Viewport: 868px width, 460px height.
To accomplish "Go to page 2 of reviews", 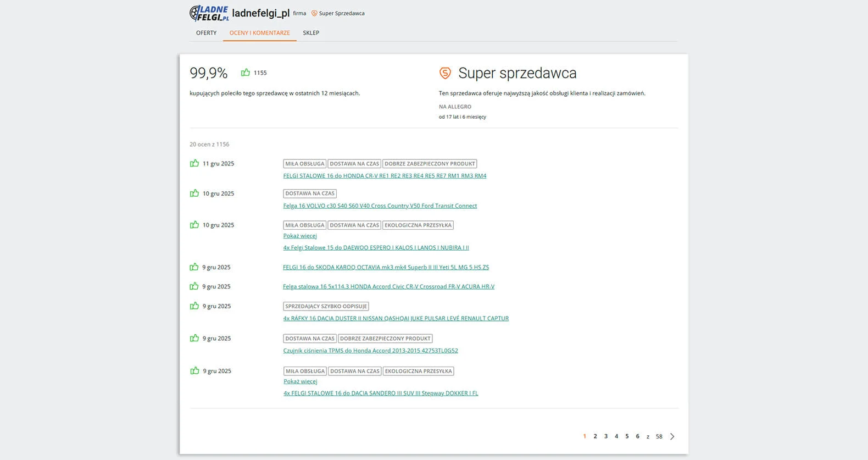I will tap(595, 436).
